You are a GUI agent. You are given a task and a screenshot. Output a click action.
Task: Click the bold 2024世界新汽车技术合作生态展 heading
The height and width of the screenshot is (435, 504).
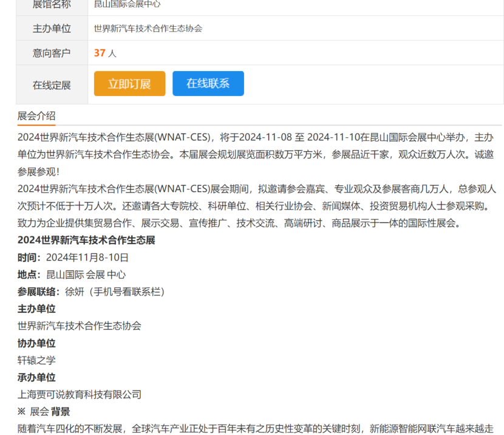click(86, 240)
